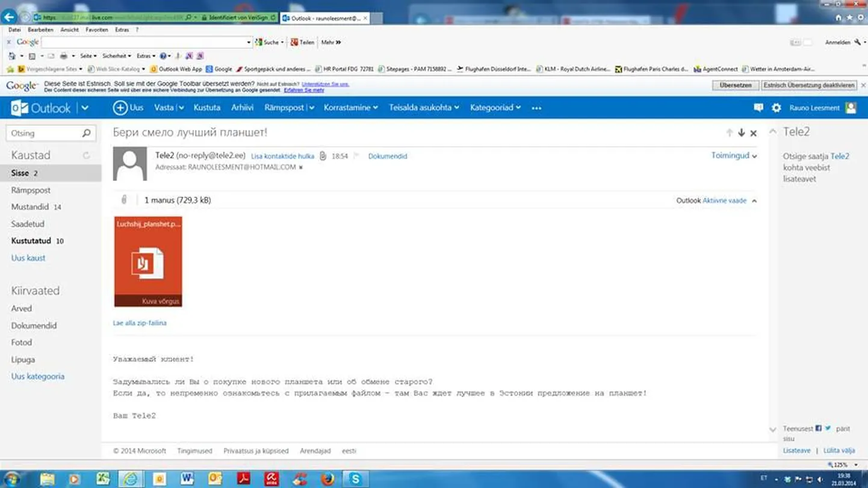Select the Sisse inbox folder
Image resolution: width=868 pixels, height=488 pixels.
pos(51,173)
